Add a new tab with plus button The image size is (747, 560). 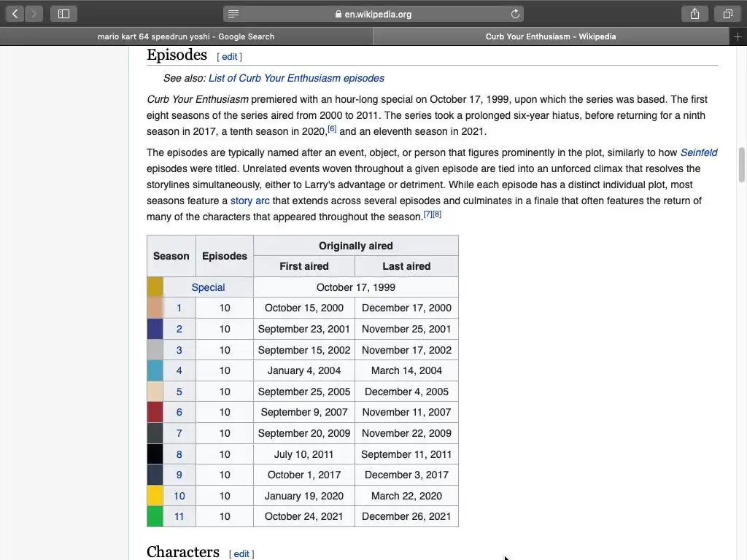(x=738, y=36)
